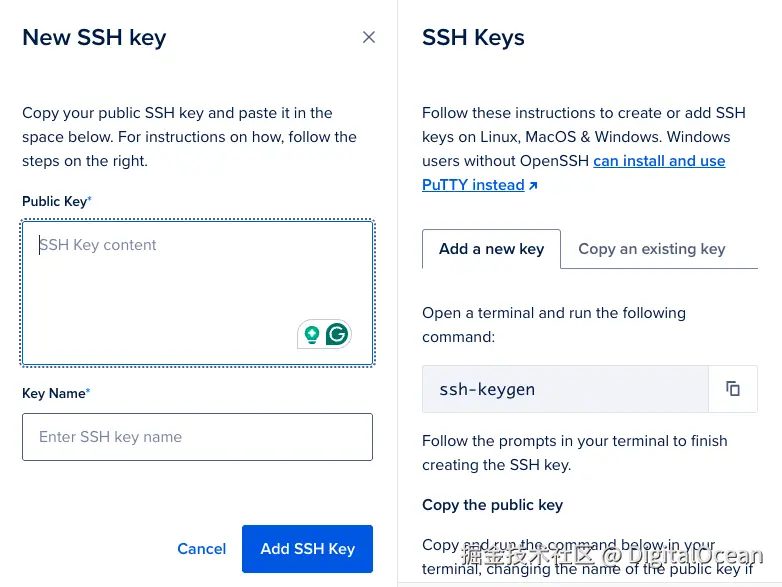Open the install and use PuTTY link

pos(659,161)
